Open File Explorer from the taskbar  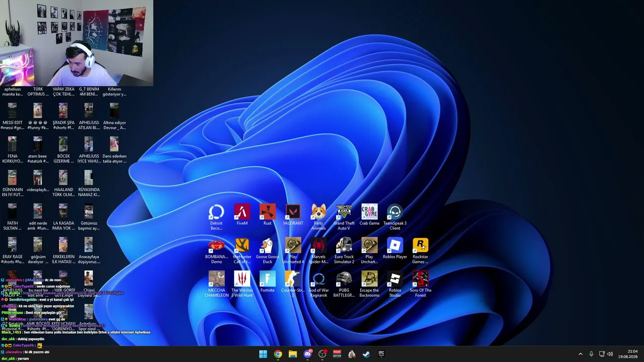pos(293,354)
